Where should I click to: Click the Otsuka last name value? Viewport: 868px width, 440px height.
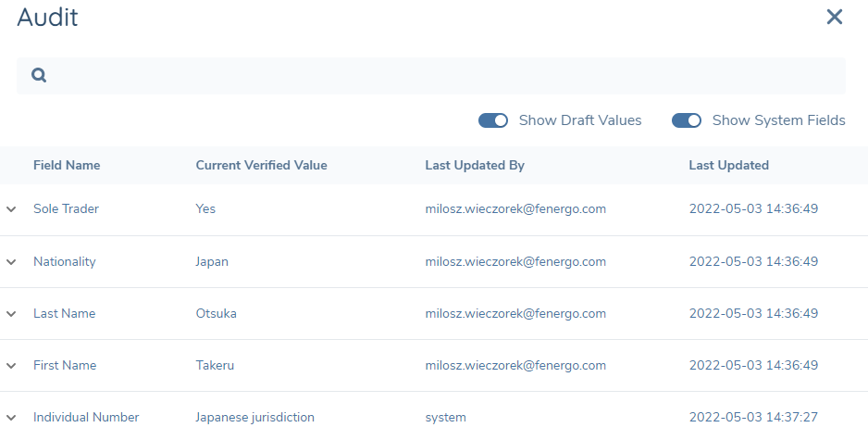[x=216, y=314]
